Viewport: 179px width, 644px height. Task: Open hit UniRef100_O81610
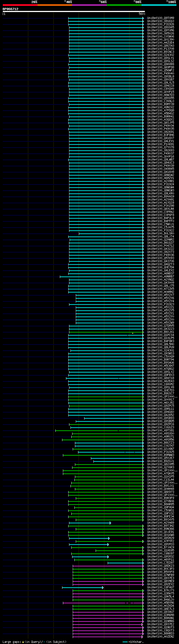click(161, 21)
